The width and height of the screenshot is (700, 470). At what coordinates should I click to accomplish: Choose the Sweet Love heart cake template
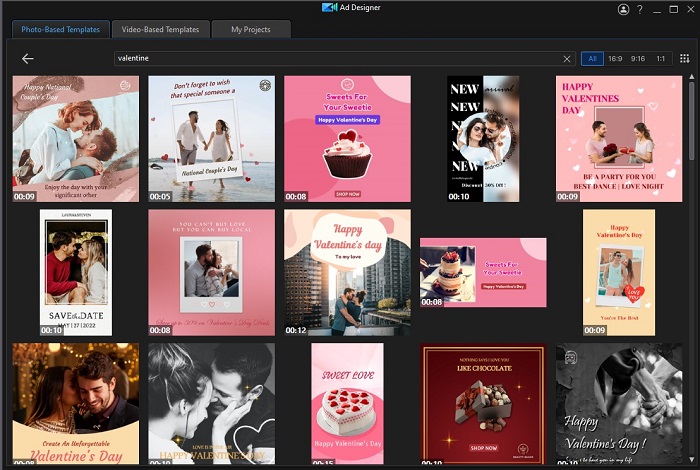click(347, 403)
